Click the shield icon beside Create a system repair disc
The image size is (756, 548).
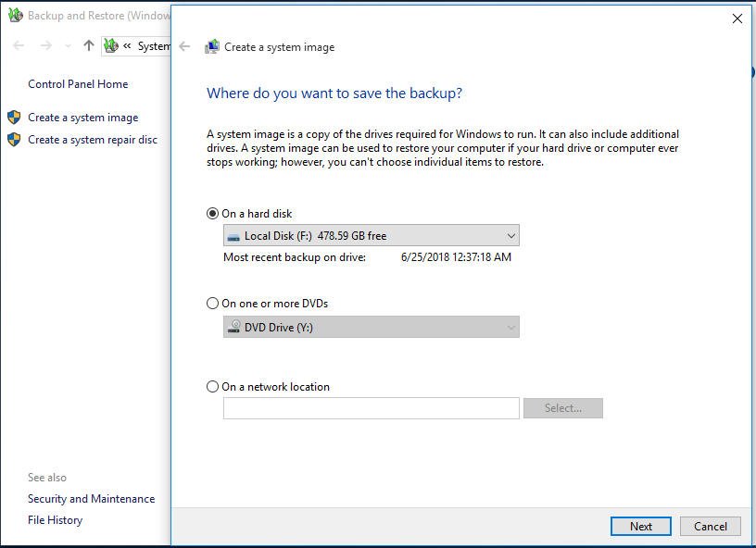(x=14, y=140)
